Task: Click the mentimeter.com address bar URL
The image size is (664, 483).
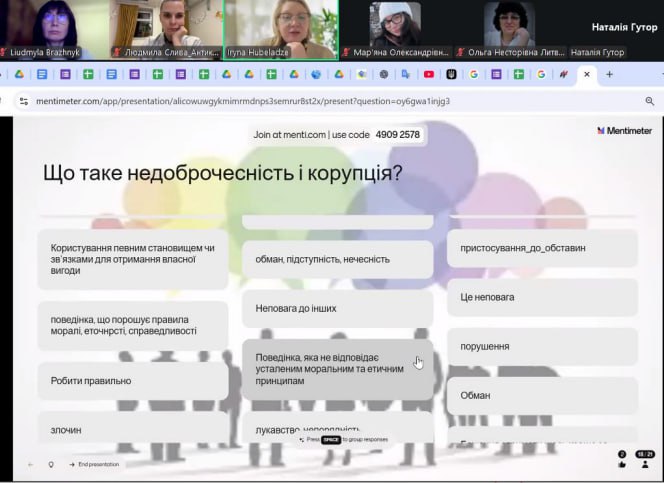Action: pyautogui.click(x=240, y=101)
